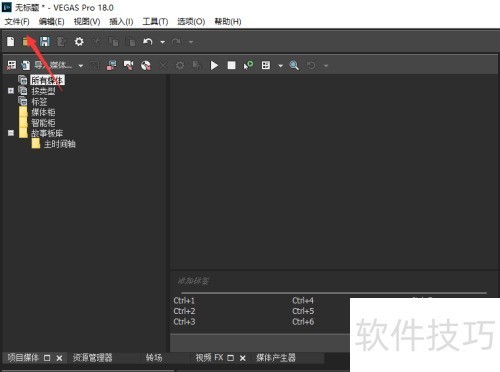Viewport: 500px width, 372px height.
Task: Select the 媒体柜 folder
Action: (43, 112)
